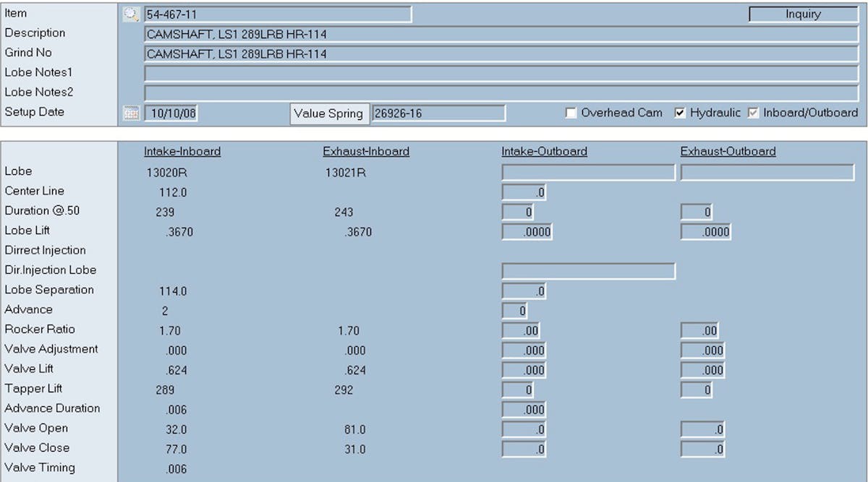Screen dimensions: 868x482
Task: Focus the Exhaust-Outboard Lobe Lift field
Action: pos(705,232)
